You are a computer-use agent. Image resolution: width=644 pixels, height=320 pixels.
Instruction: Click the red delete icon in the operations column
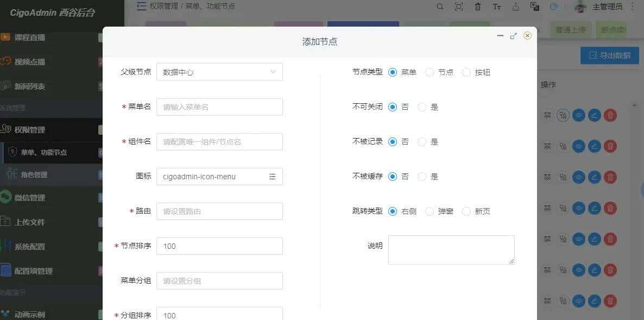[x=609, y=115]
